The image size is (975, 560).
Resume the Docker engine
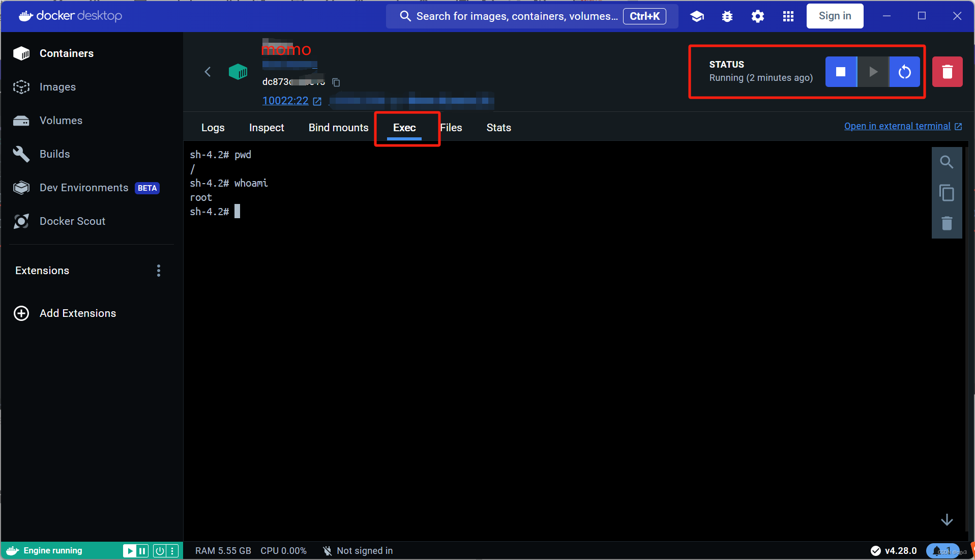(130, 551)
